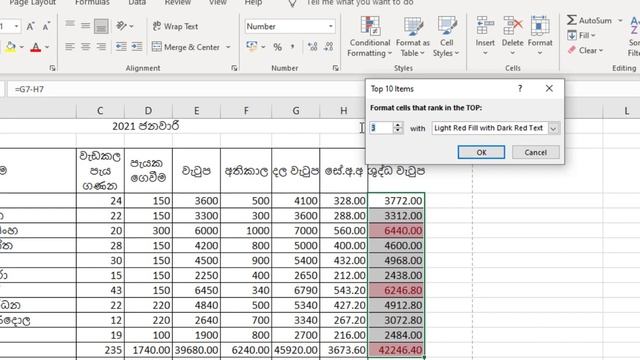Open Number format dialog launcher
The height and width of the screenshot is (360, 640).
(336, 68)
